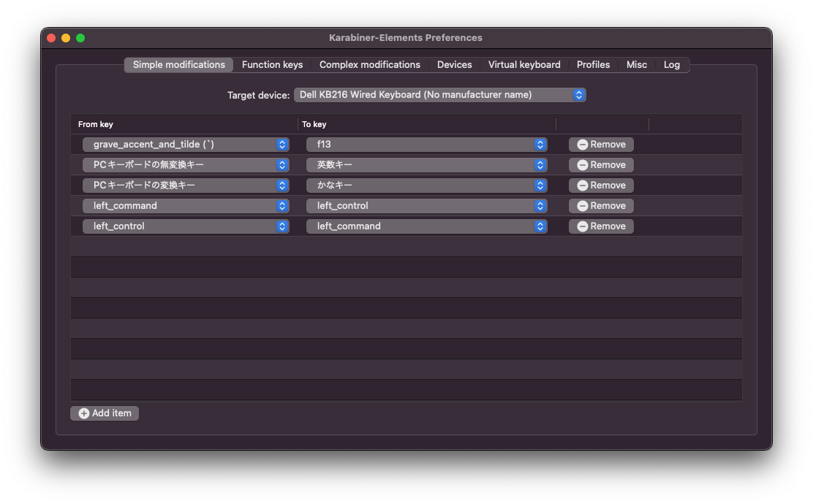Remove the left_control to left_command mapping
This screenshot has height=504, width=813.
point(601,226)
